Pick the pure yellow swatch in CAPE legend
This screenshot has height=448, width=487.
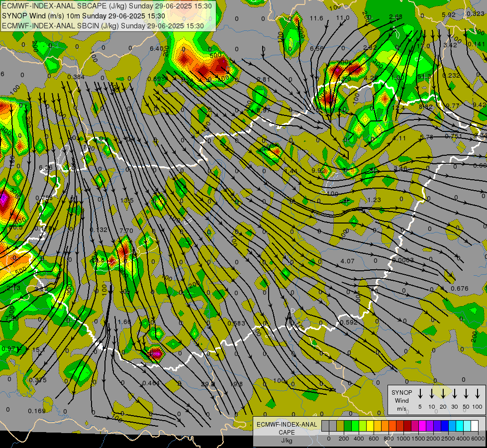pyautogui.click(x=370, y=426)
